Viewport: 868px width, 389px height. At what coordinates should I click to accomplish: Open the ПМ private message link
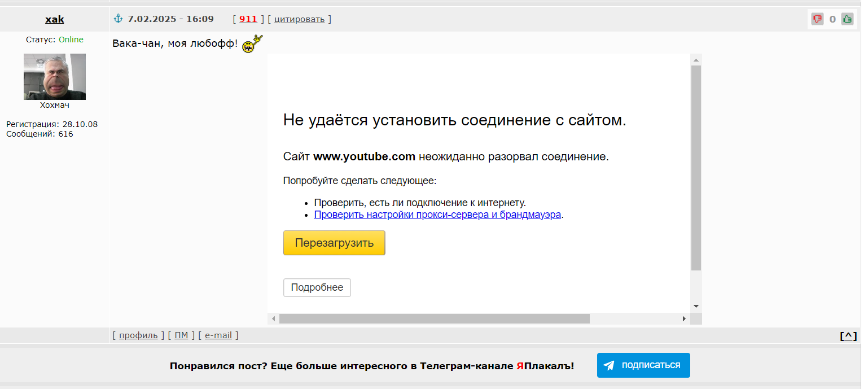181,335
